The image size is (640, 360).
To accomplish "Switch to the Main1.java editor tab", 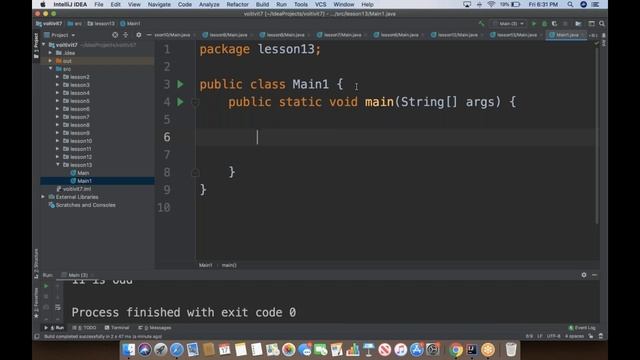I will [567, 35].
